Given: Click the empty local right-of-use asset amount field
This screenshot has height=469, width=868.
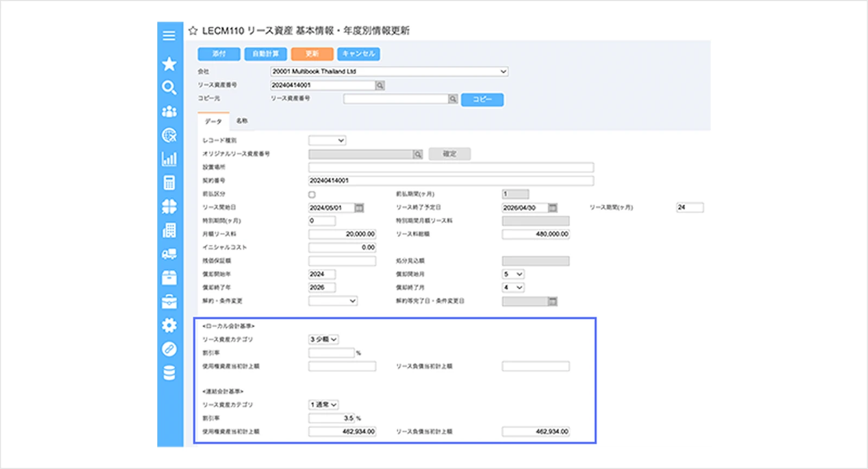Looking at the screenshot, I should coord(342,366).
